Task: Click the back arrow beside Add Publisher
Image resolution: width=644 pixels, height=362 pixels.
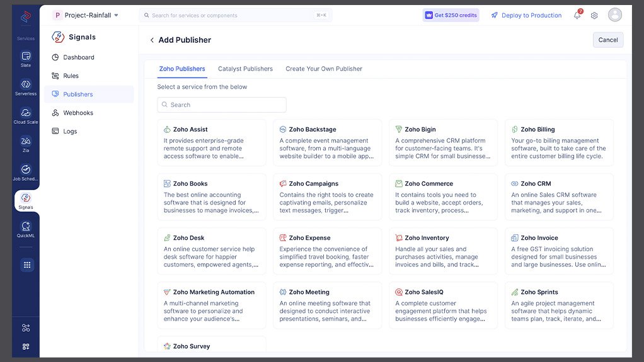Action: tap(152, 40)
